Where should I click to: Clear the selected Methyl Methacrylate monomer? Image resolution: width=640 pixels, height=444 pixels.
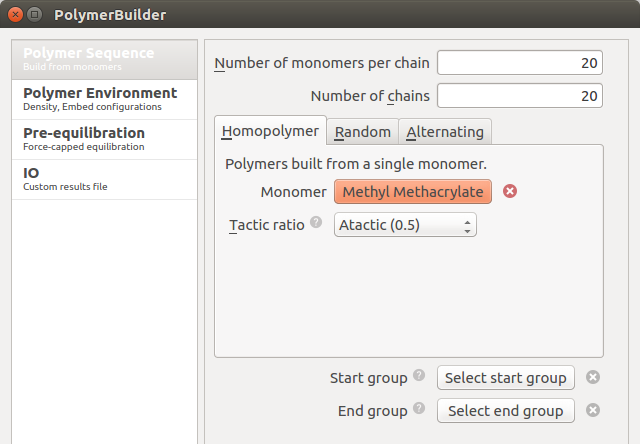510,191
